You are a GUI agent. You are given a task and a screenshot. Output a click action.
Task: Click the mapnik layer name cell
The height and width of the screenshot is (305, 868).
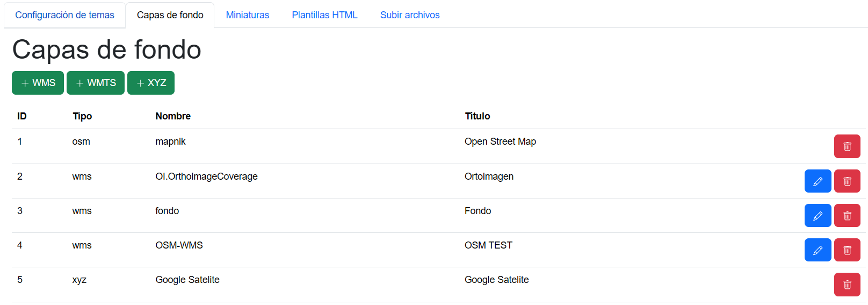click(170, 141)
